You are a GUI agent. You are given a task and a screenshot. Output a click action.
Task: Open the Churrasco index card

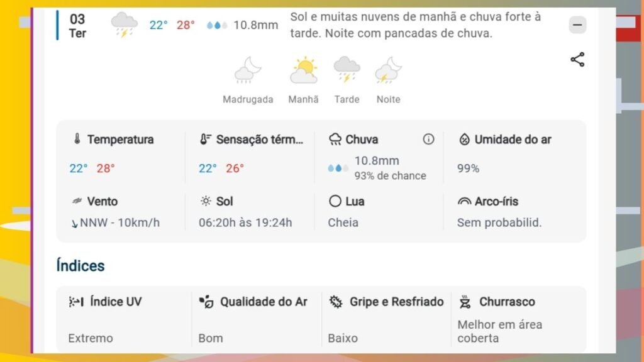click(x=517, y=319)
